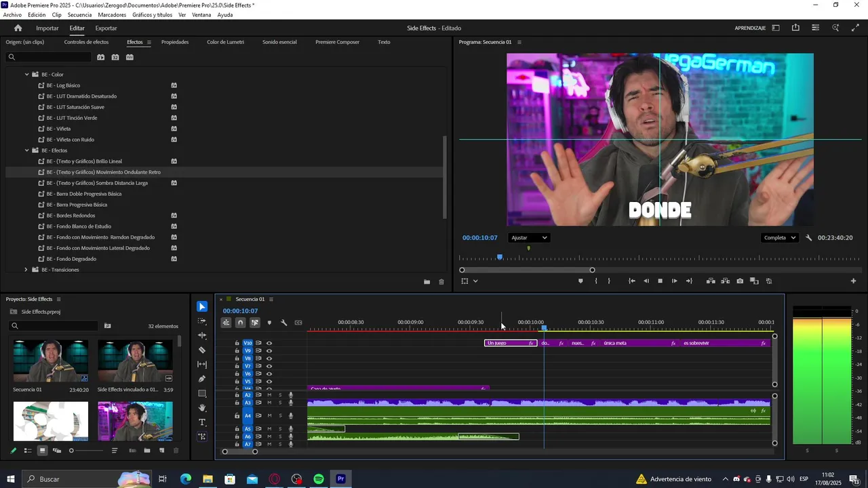The image size is (868, 488).
Task: Select the Ripple Edit tool
Action: click(202, 335)
